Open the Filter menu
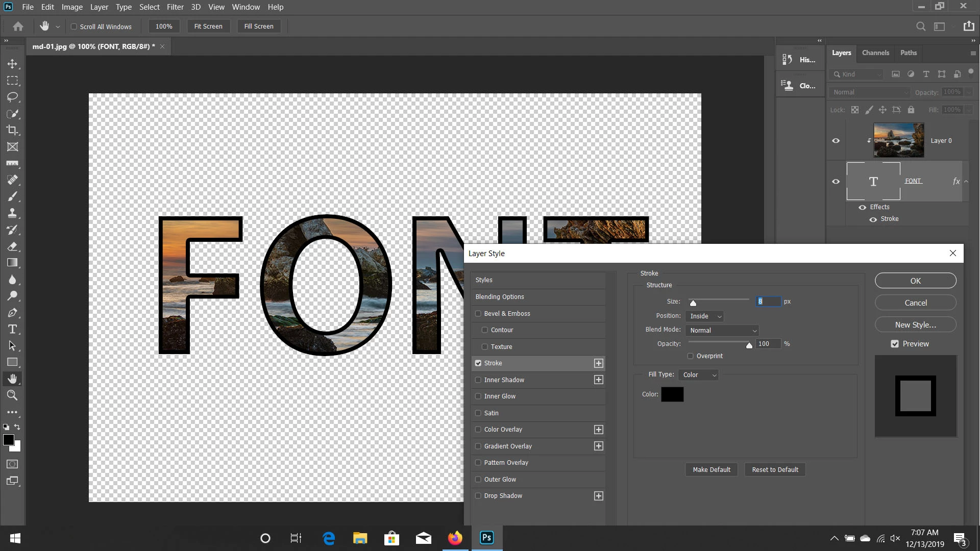The width and height of the screenshot is (980, 551). click(x=175, y=7)
